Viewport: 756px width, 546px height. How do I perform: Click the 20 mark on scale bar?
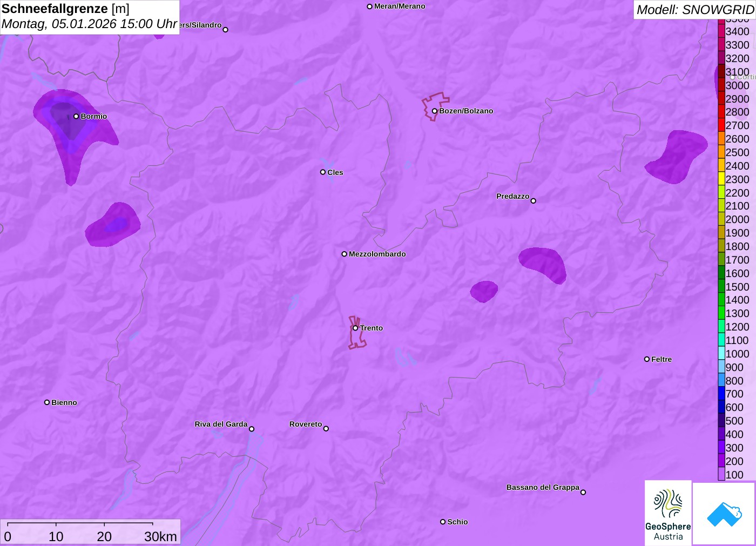(104, 537)
